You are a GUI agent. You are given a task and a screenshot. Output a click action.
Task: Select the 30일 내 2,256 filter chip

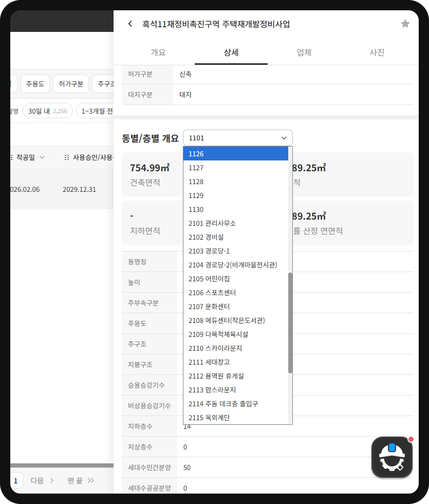(x=47, y=111)
